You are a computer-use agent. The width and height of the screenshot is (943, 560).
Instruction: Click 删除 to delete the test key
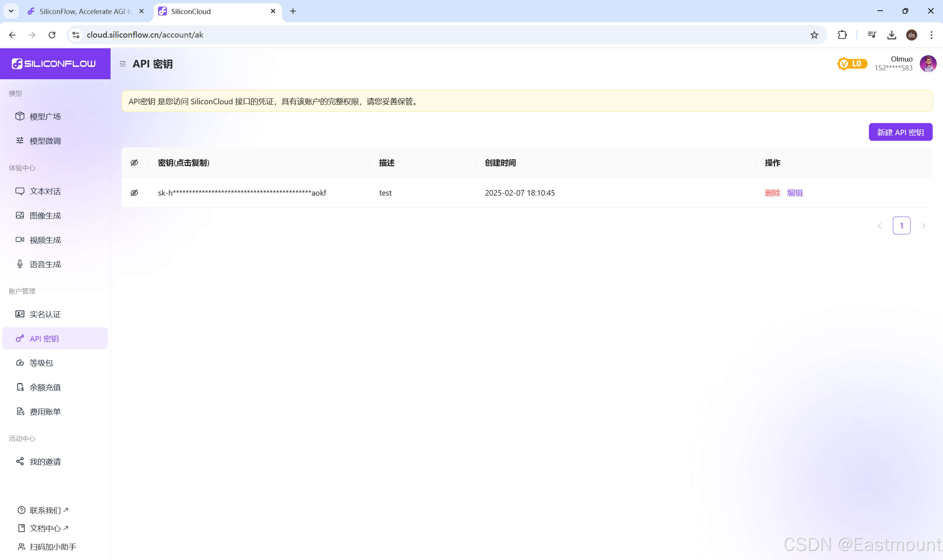pyautogui.click(x=772, y=193)
